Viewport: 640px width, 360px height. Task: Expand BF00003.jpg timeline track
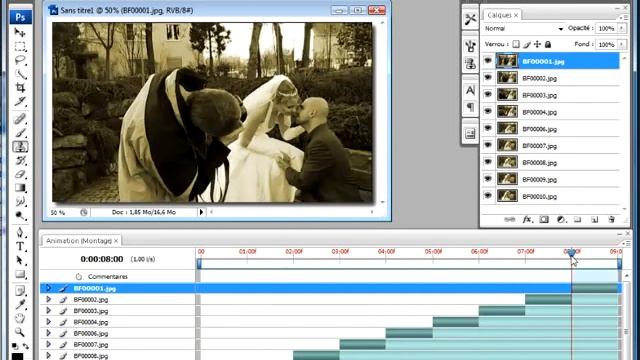[49, 311]
